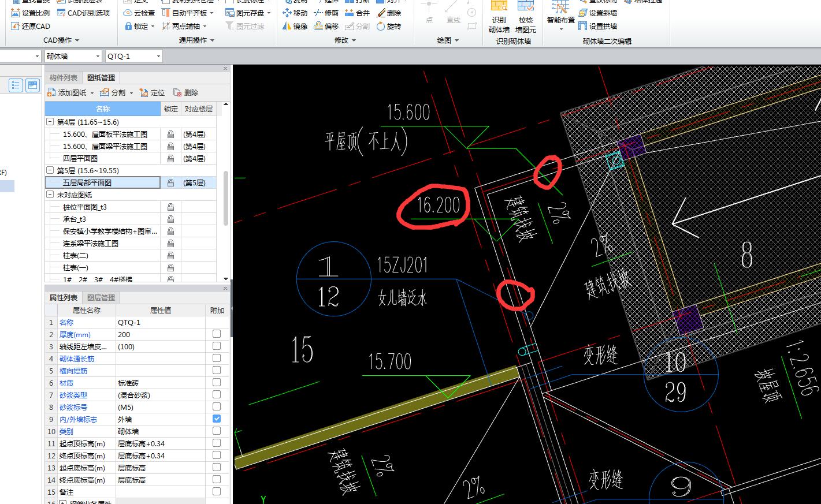This screenshot has width=821, height=504.
Task: Click 校核墙图元 verify wall elements
Action: (x=526, y=16)
